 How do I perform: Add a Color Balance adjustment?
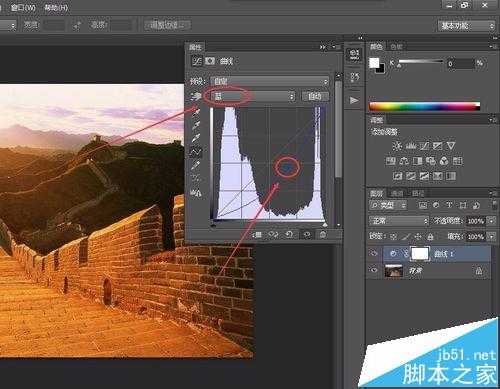point(404,161)
